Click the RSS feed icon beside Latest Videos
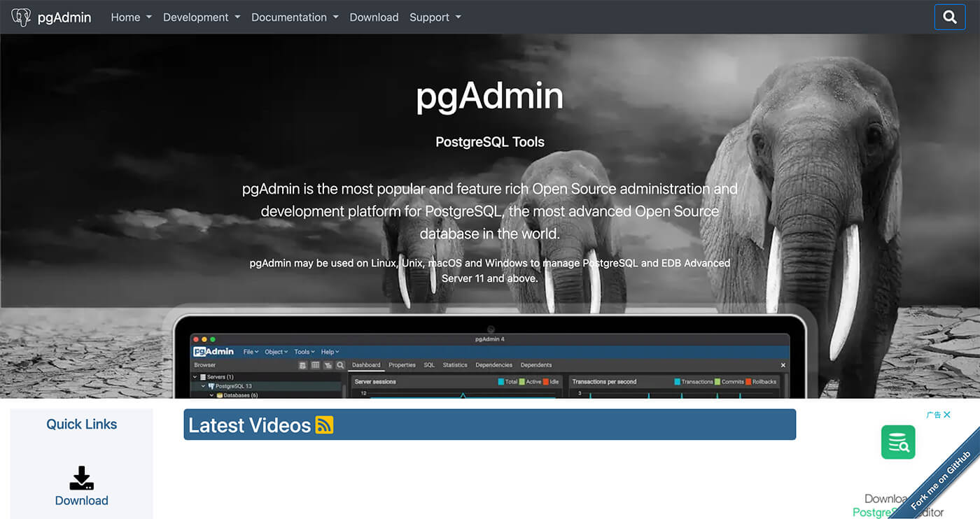This screenshot has height=519, width=980. click(324, 425)
